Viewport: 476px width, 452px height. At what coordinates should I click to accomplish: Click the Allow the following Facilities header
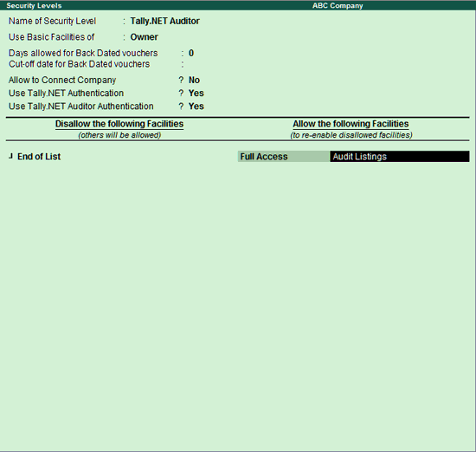(x=351, y=124)
